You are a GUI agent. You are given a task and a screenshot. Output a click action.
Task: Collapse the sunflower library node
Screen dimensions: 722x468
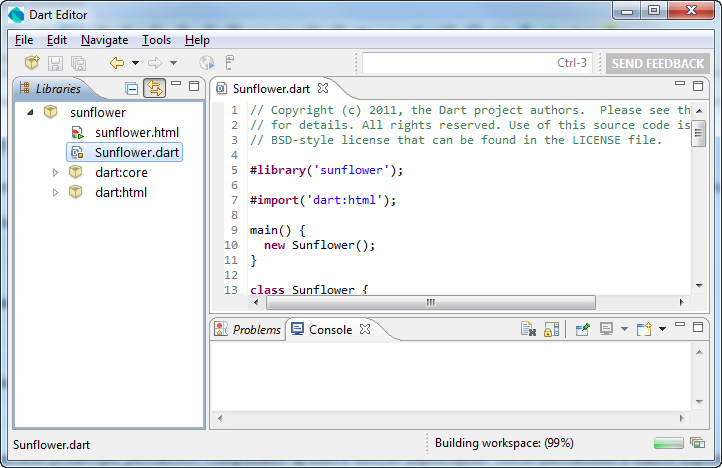coord(30,112)
